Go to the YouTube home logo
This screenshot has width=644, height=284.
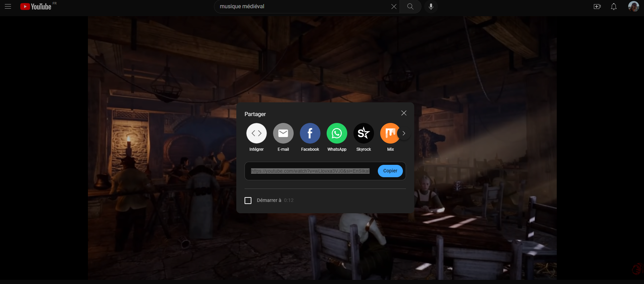(36, 7)
